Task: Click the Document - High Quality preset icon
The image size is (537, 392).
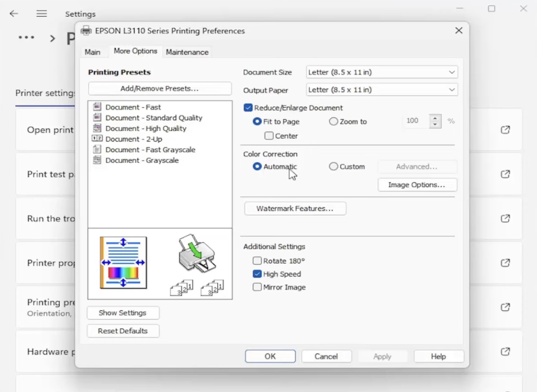Action: point(97,128)
